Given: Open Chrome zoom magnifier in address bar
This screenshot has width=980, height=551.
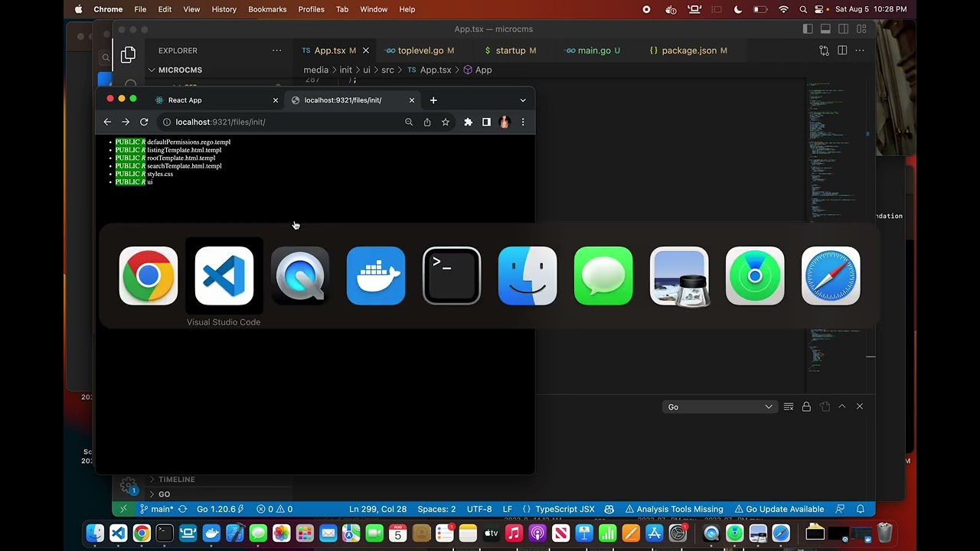Looking at the screenshot, I should [x=409, y=122].
